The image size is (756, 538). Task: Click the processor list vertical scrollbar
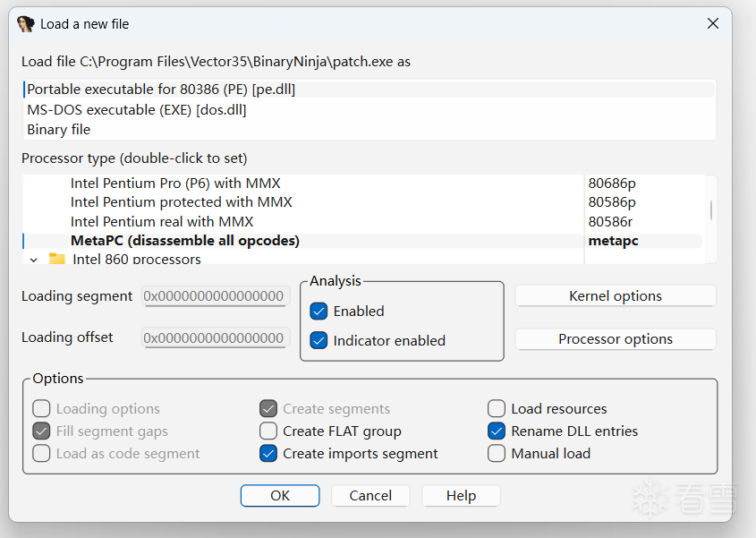(x=711, y=210)
